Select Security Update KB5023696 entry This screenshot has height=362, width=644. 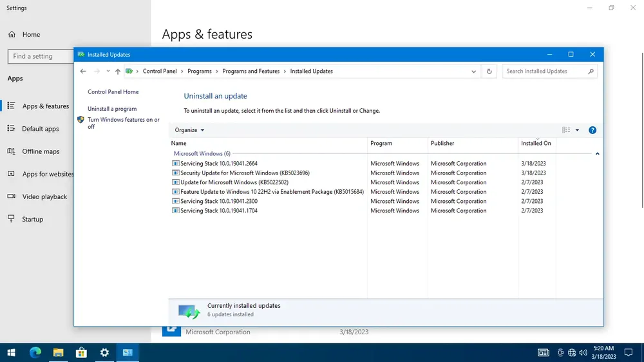click(245, 173)
